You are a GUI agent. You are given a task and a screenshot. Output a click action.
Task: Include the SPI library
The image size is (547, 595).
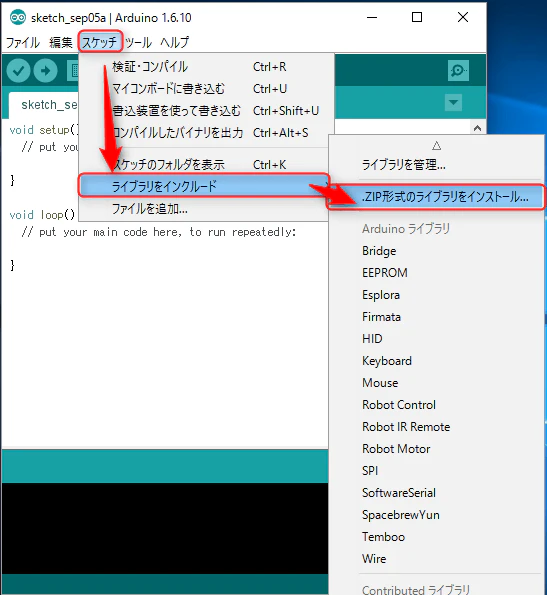point(436,471)
